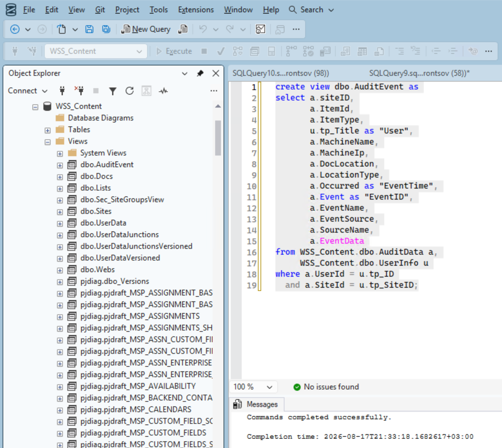Click the Refresh icon in Object Explorer
Viewport: 502px width, 448px height.
pyautogui.click(x=130, y=91)
